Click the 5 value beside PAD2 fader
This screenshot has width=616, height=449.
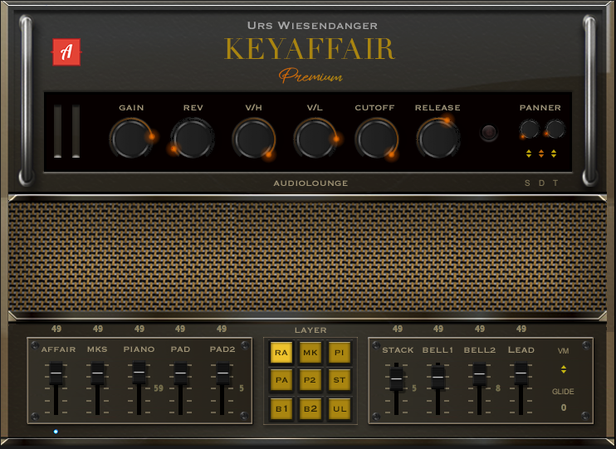(x=241, y=389)
